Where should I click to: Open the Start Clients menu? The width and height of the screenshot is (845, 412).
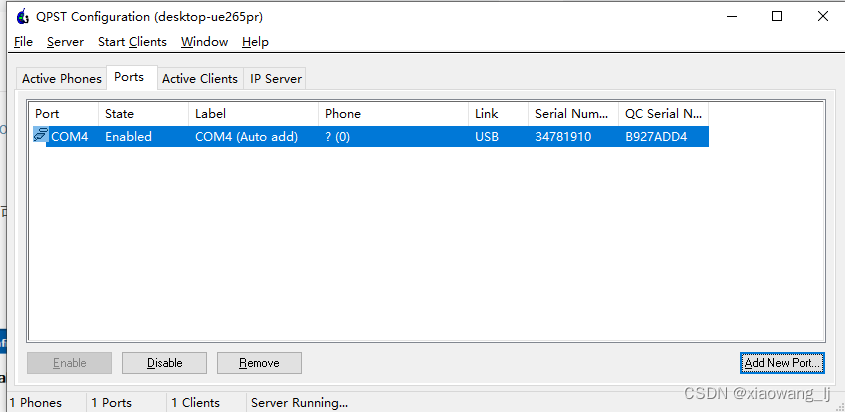coord(132,42)
